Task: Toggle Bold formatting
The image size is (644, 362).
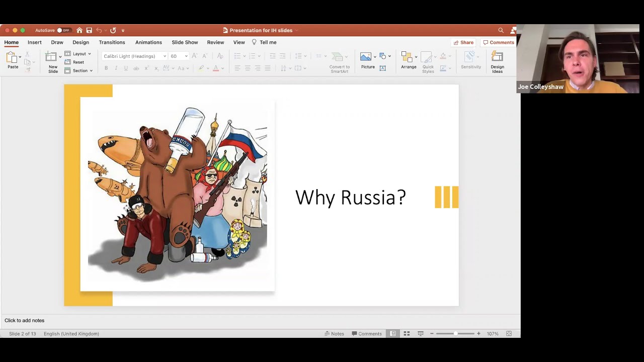Action: (x=106, y=68)
